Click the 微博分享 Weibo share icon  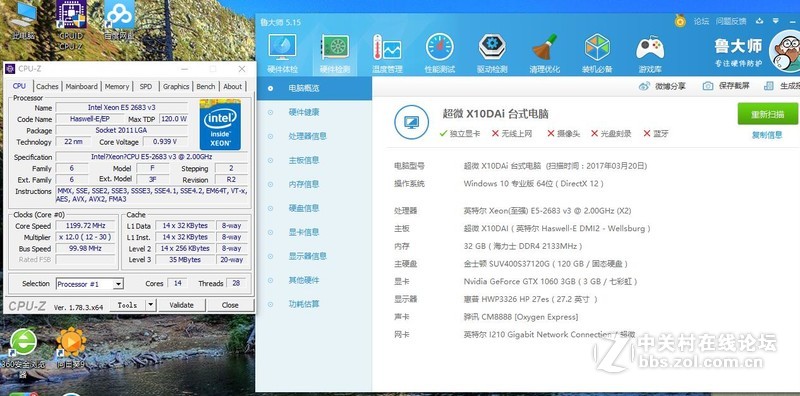point(644,86)
